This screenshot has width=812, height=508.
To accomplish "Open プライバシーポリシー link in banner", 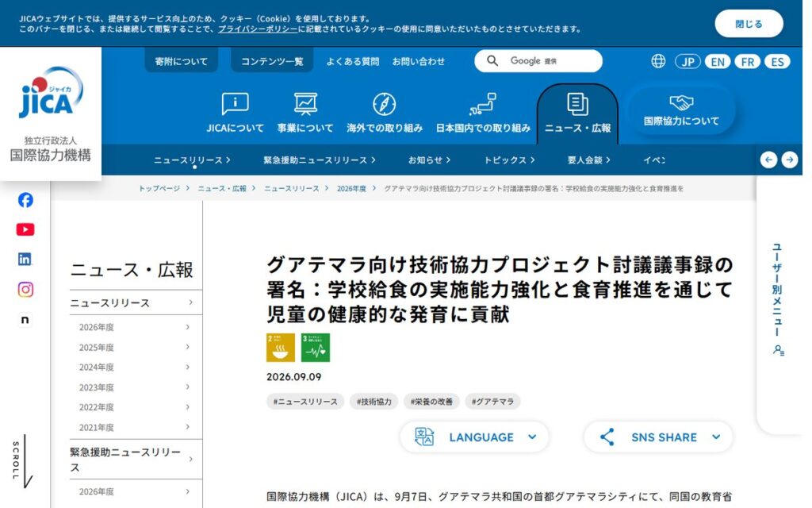I will [x=258, y=29].
